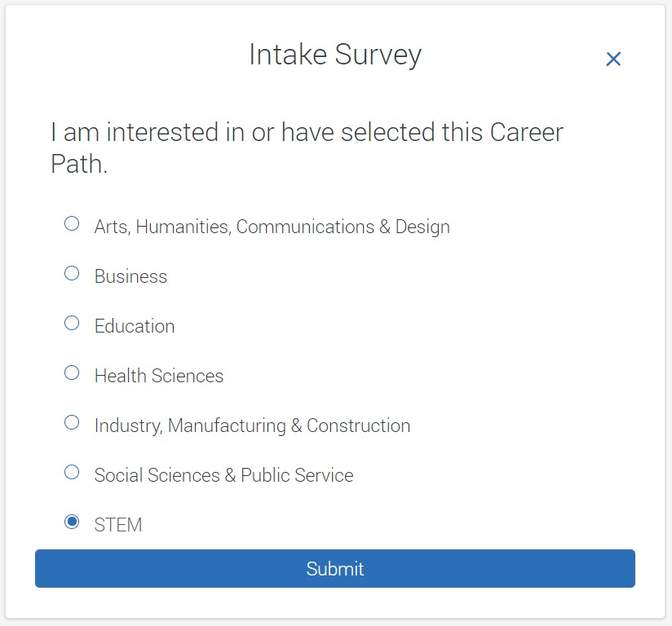
Task: Submit the intake survey
Action: click(335, 568)
